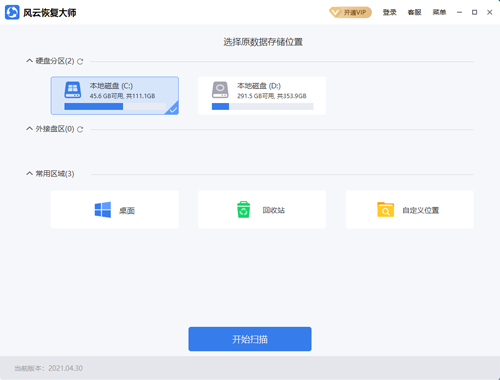The width and height of the screenshot is (500, 380).
Task: Collapse the 硬盘分区(2) section chevron
Action: pos(29,61)
